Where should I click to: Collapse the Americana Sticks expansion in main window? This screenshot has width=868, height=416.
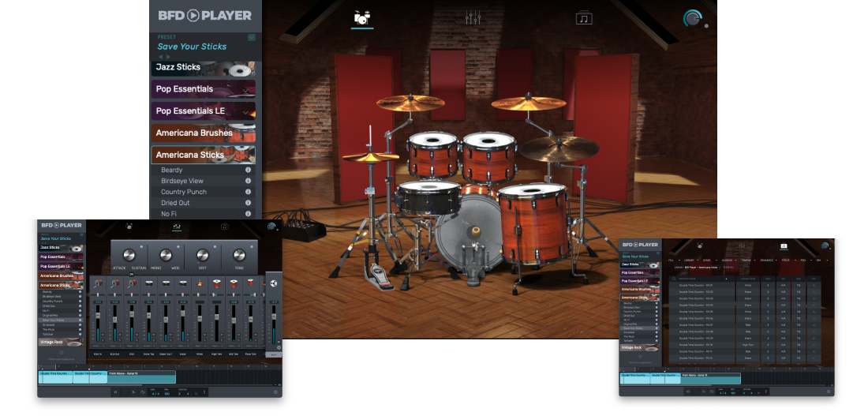pos(203,155)
